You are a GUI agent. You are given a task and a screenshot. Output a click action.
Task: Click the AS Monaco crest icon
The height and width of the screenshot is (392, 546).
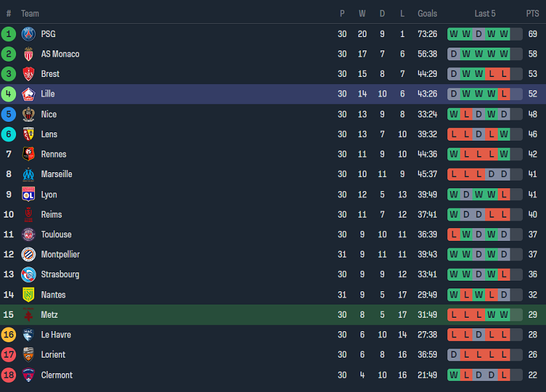[x=28, y=54]
